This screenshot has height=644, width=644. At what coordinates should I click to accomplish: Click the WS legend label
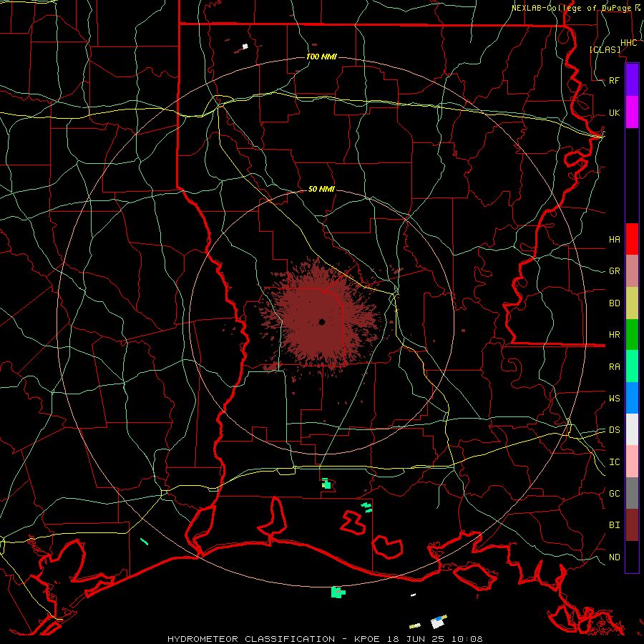click(x=615, y=399)
